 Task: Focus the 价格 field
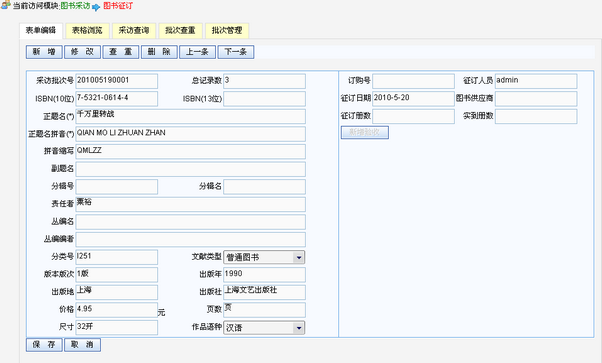coord(116,310)
